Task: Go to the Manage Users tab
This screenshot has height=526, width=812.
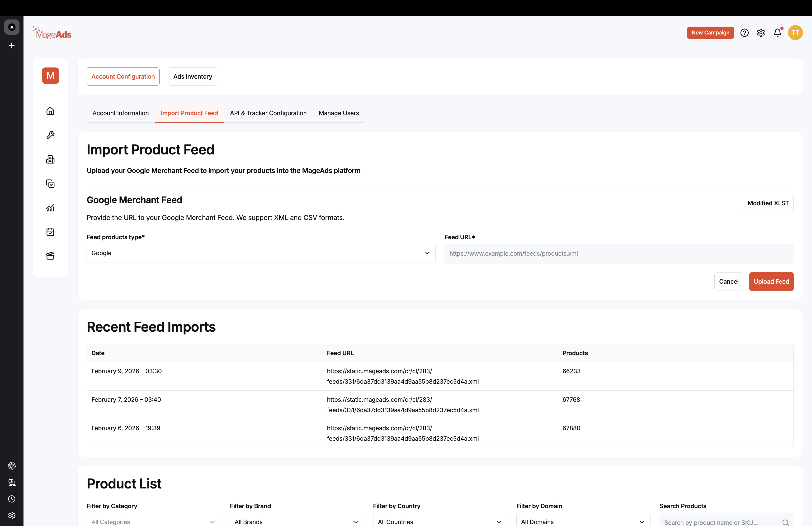Action: (339, 113)
